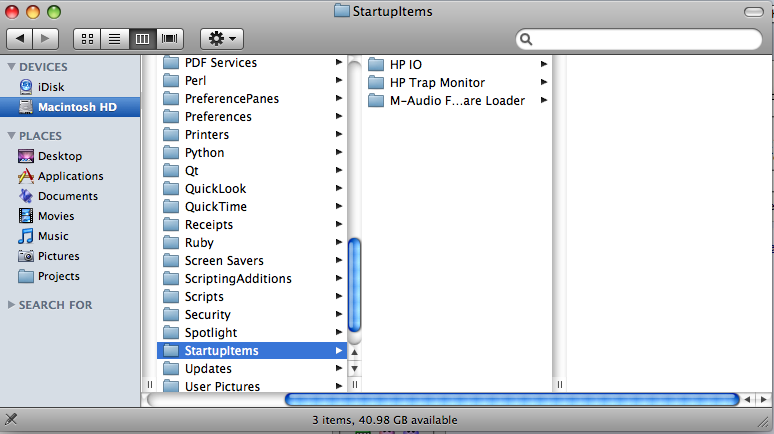Switch to list view
The height and width of the screenshot is (434, 774).
pyautogui.click(x=114, y=39)
